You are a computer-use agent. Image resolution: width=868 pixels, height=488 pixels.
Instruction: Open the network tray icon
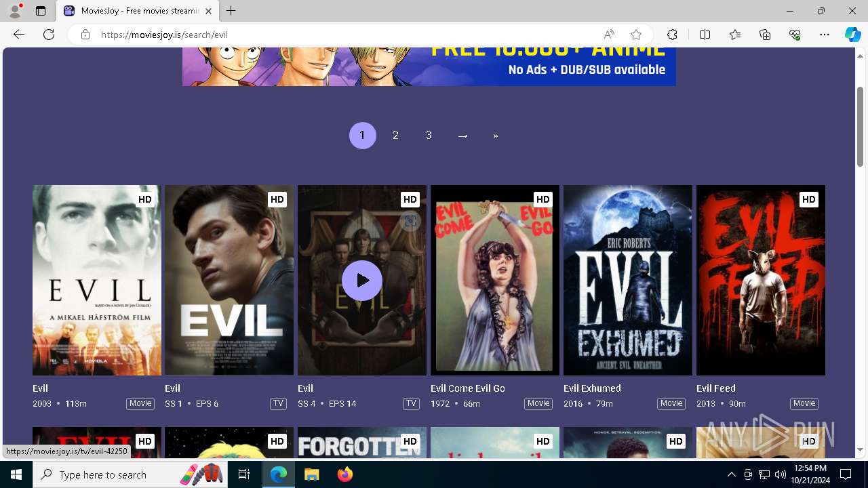point(764,474)
